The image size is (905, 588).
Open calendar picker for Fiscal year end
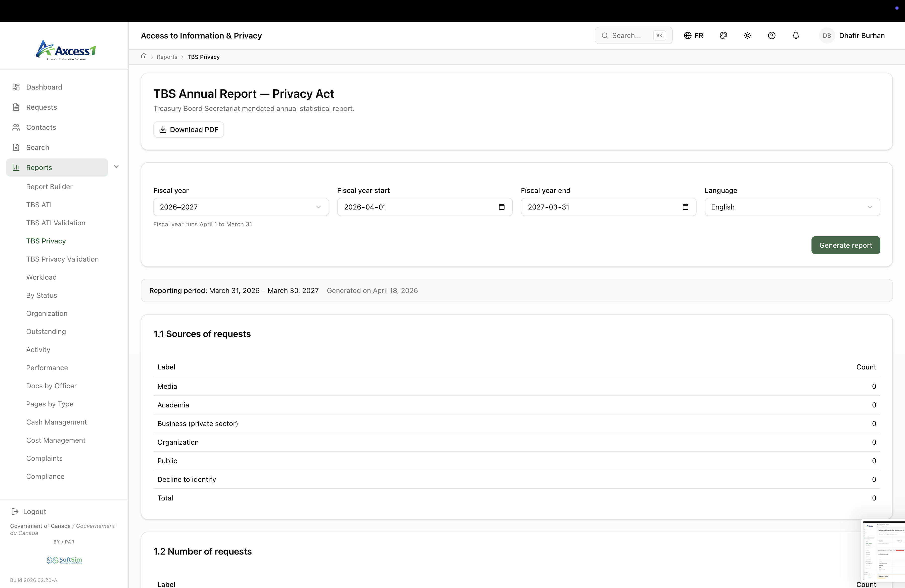685,207
